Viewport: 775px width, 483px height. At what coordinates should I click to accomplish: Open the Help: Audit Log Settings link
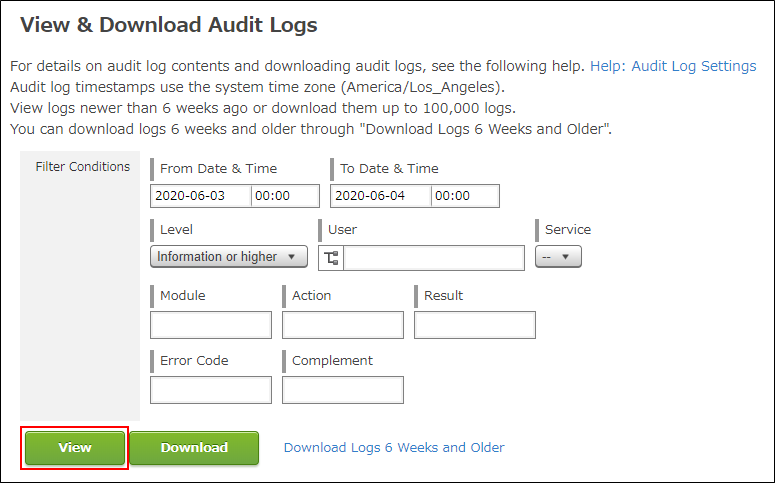coord(673,66)
